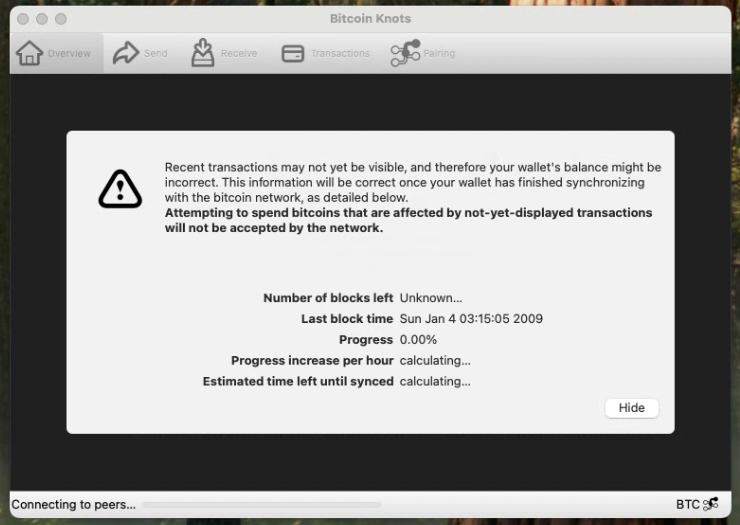
Task: Open the Transactions tab label
Action: (340, 53)
